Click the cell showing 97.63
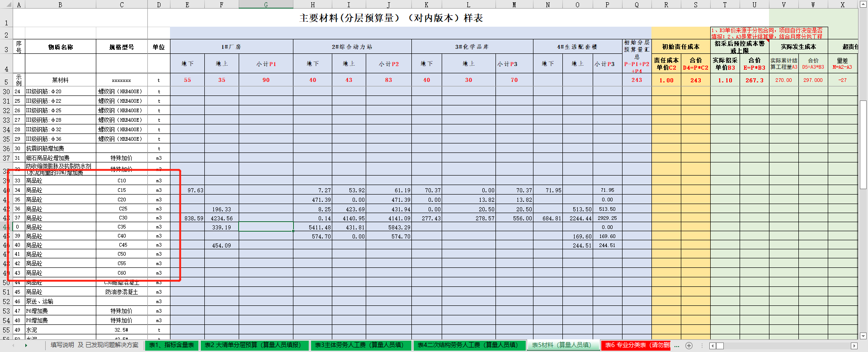This screenshot has width=868, height=352. (187, 190)
